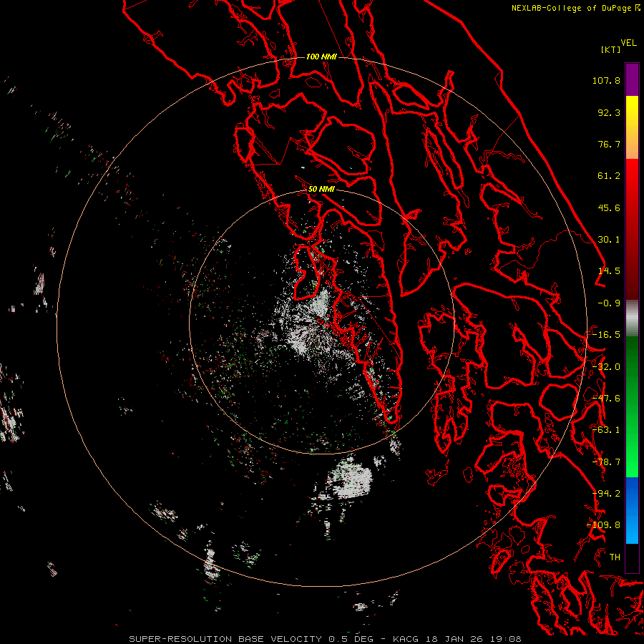Click the -94.2 velocity scale value
This screenshot has height=644, width=644.
606,494
